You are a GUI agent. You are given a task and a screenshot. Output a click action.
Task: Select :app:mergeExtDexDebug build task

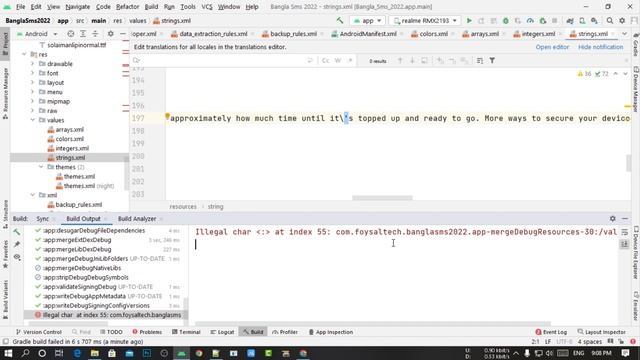(77, 240)
